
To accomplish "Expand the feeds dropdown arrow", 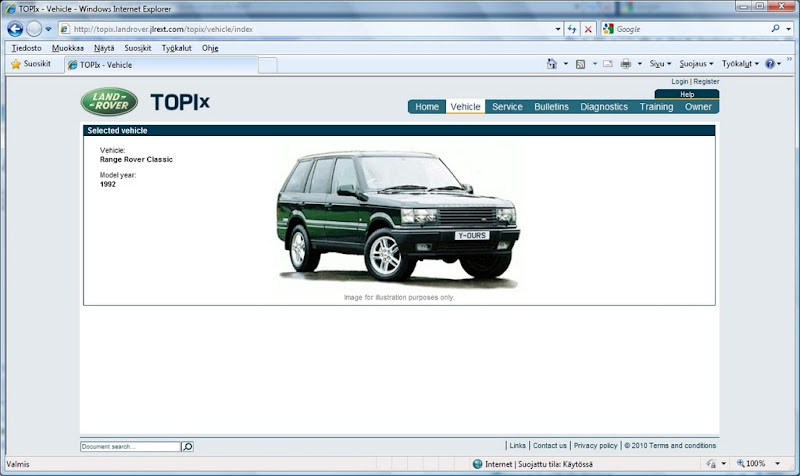I will tap(594, 64).
